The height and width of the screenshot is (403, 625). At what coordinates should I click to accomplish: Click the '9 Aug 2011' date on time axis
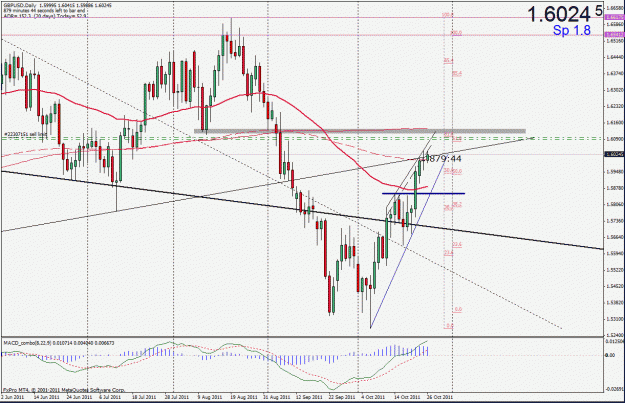(210, 397)
